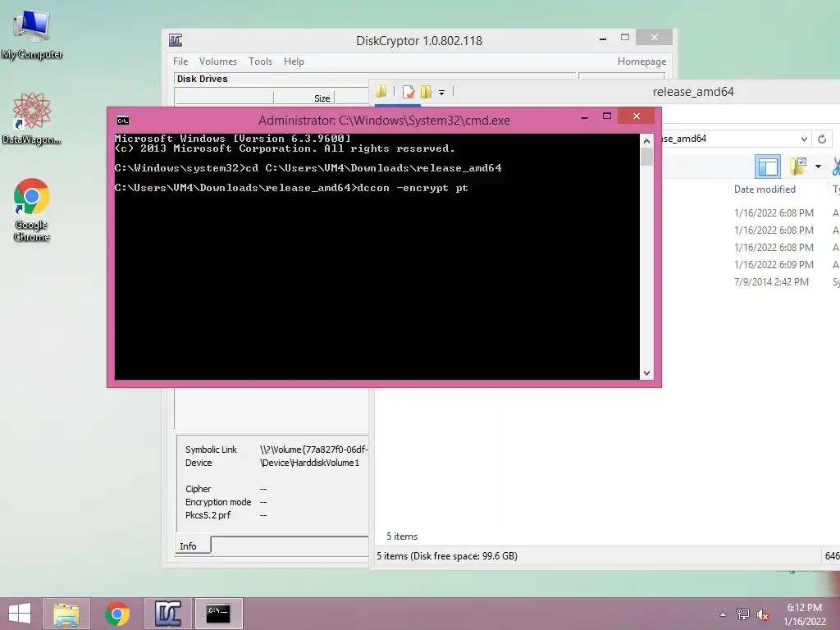840x630 pixels.
Task: Click the Explorer status bar 5 items text
Action: [447, 556]
